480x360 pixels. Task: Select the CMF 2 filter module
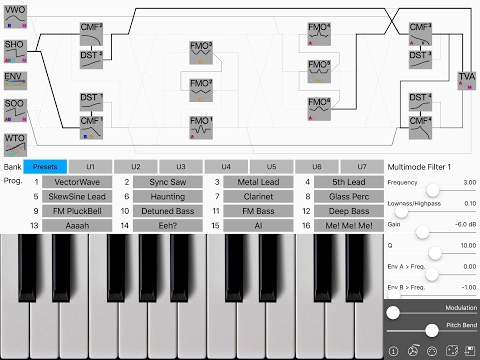click(x=91, y=34)
